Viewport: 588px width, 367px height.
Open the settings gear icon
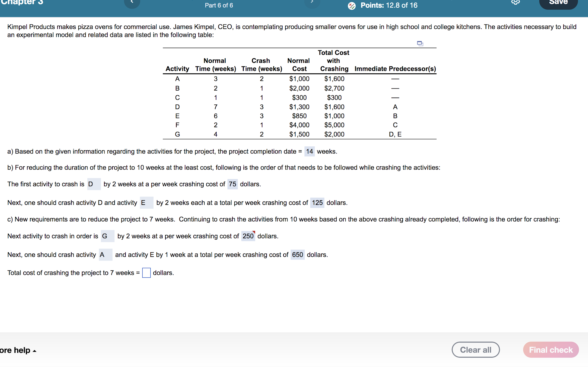point(515,2)
